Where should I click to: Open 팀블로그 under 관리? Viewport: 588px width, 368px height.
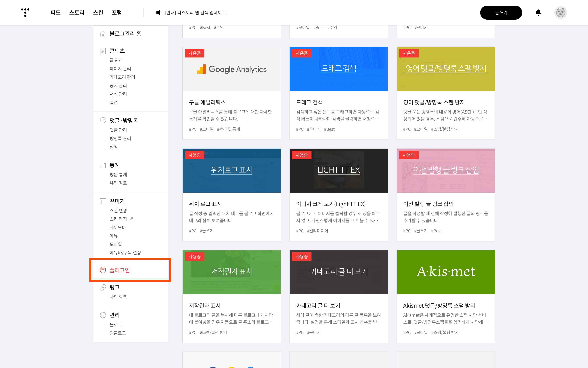(118, 333)
